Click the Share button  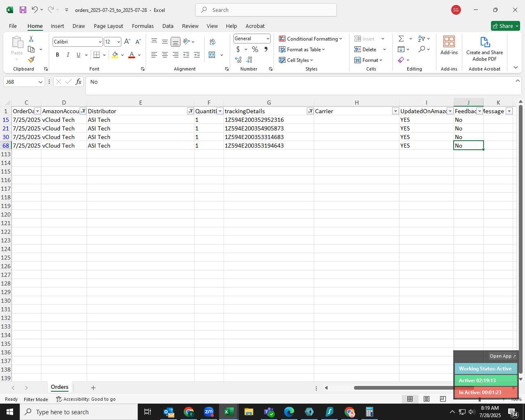505,26
